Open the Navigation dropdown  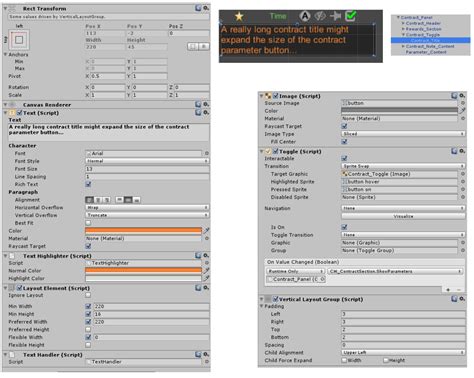click(403, 208)
